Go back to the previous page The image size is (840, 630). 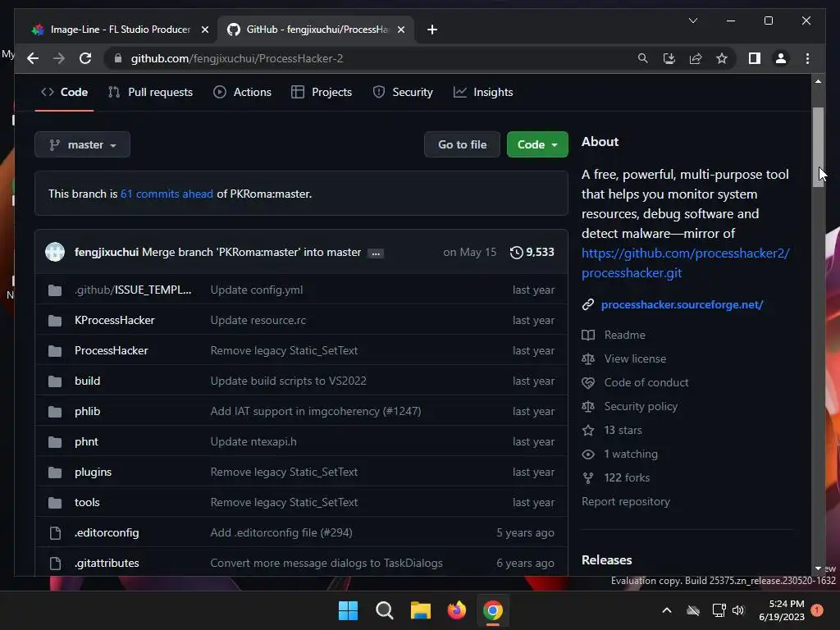click(33, 58)
